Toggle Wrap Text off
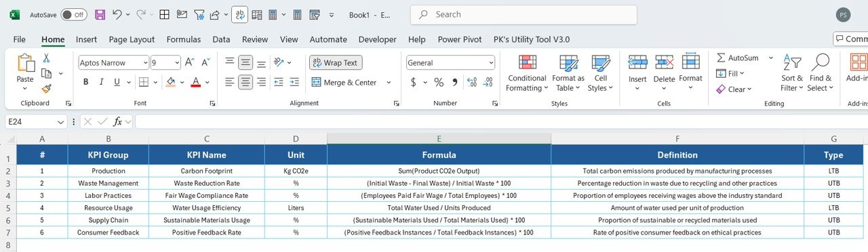868x252 pixels. click(336, 62)
